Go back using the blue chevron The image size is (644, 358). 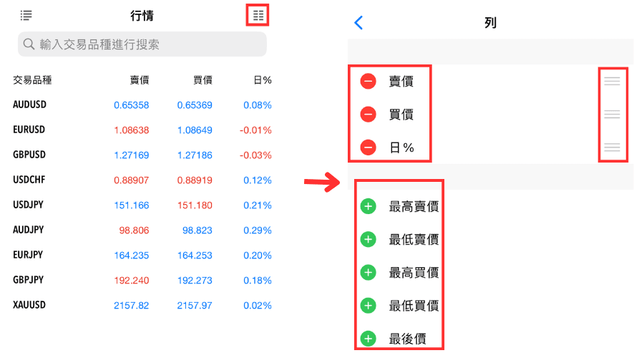[358, 23]
